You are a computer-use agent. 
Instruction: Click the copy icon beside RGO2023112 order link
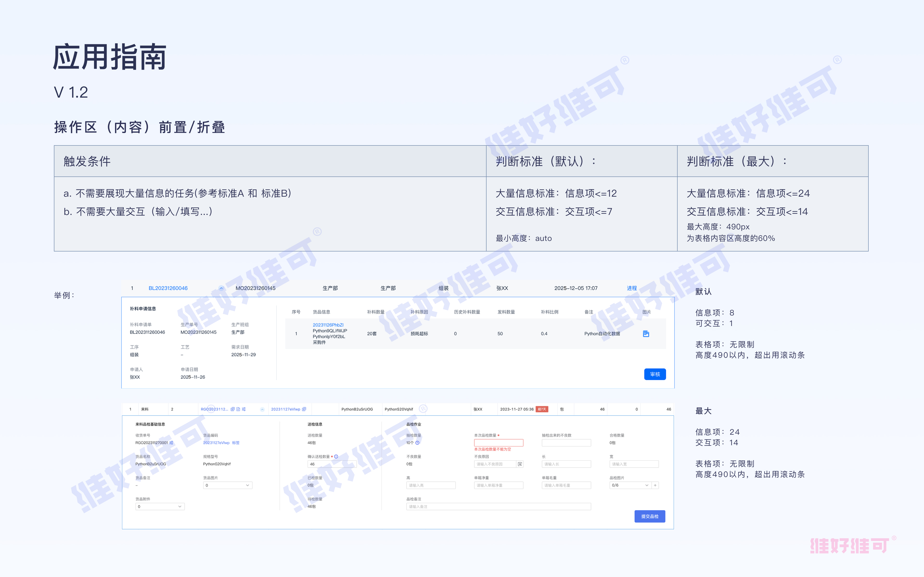point(233,409)
